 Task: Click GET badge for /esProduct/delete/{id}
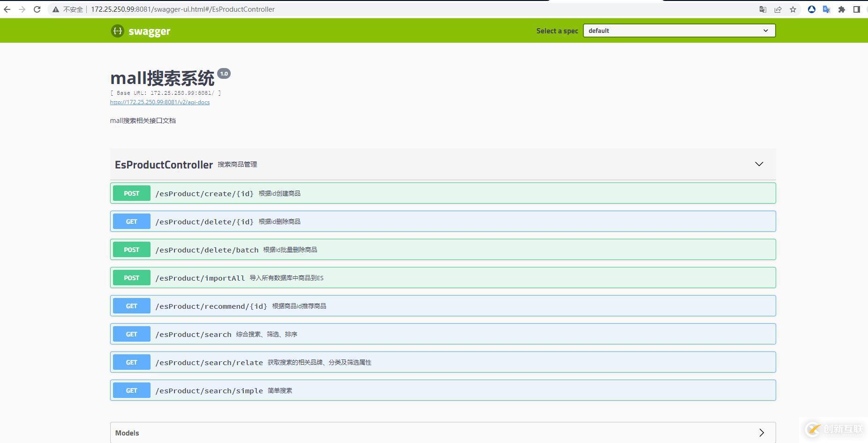[x=132, y=221]
